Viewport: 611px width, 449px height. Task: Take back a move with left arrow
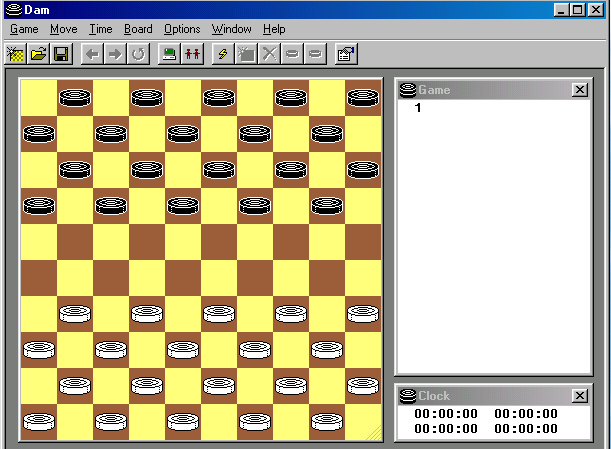click(92, 54)
